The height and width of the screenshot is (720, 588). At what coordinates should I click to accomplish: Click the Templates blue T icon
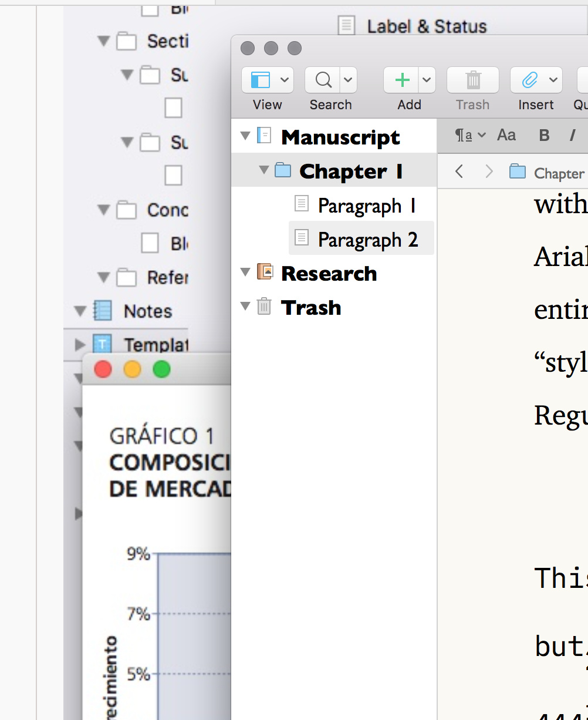pyautogui.click(x=102, y=344)
